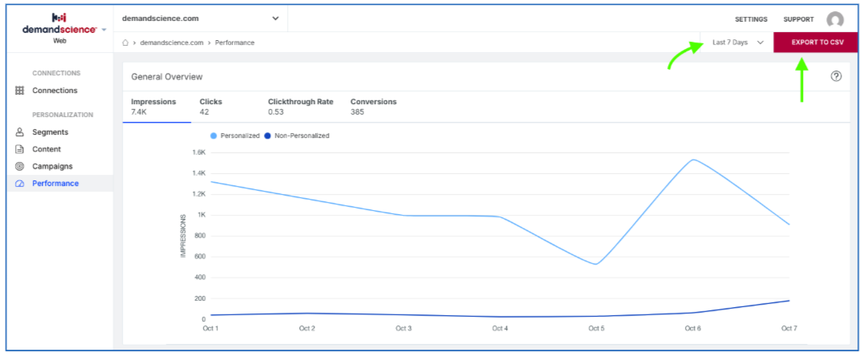Click the home icon in breadcrumb
This screenshot has width=868, height=356.
coord(126,42)
